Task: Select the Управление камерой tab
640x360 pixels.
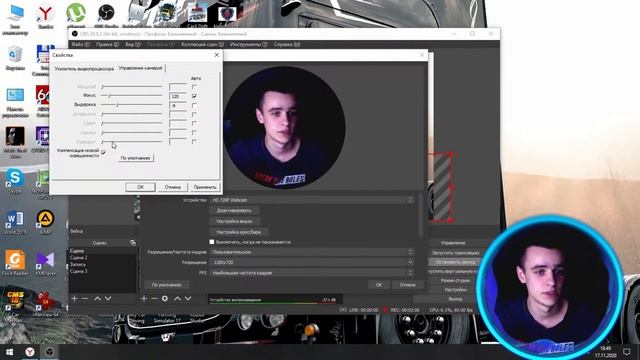Action: click(141, 68)
